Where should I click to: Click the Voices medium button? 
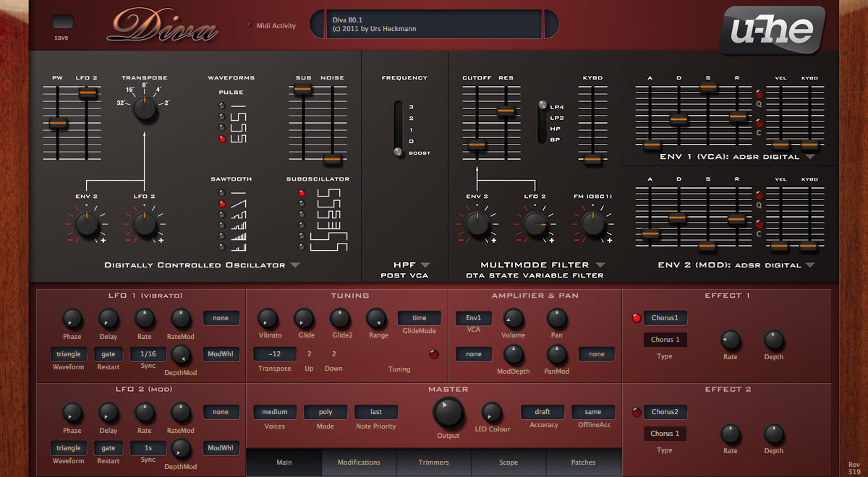[275, 412]
